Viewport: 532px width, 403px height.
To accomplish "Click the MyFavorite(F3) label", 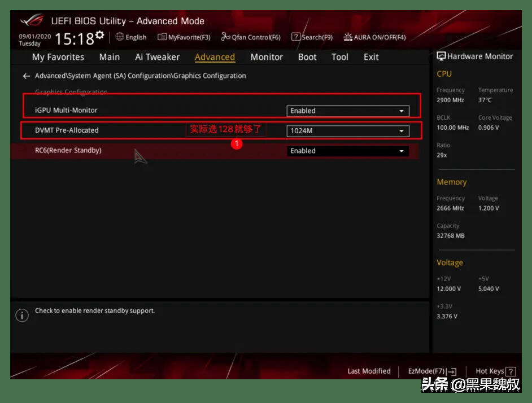I will click(x=189, y=37).
